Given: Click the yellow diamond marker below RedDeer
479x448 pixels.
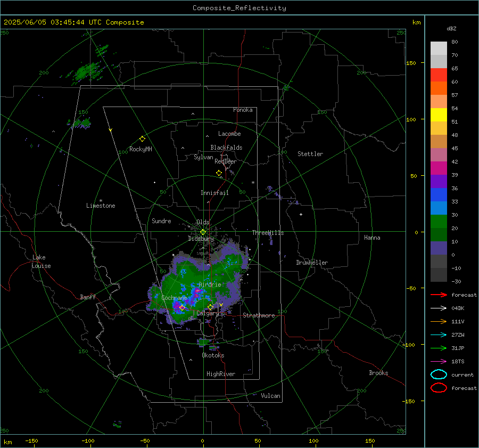Looking at the screenshot, I should [219, 173].
